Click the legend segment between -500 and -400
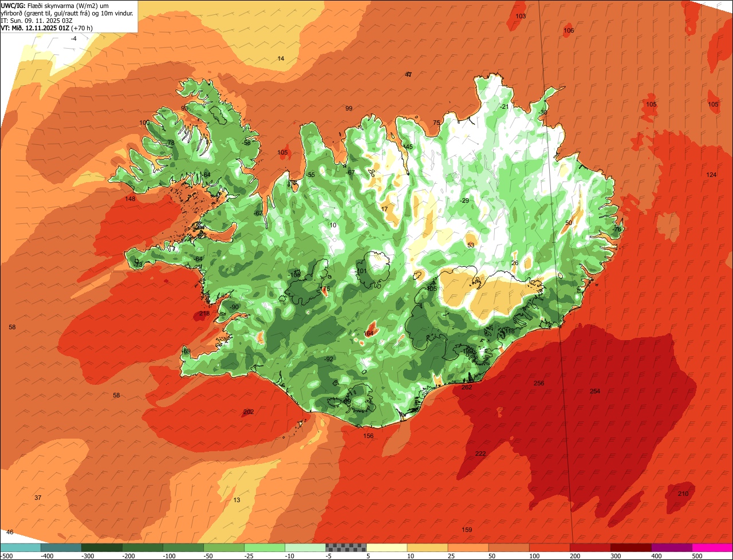This screenshot has width=733, height=560. tap(20, 548)
